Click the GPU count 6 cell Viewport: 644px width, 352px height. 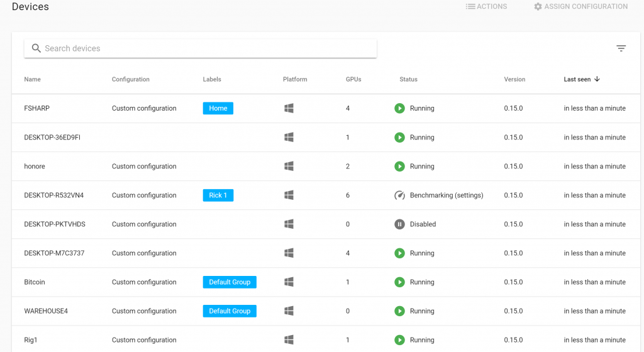tap(347, 195)
